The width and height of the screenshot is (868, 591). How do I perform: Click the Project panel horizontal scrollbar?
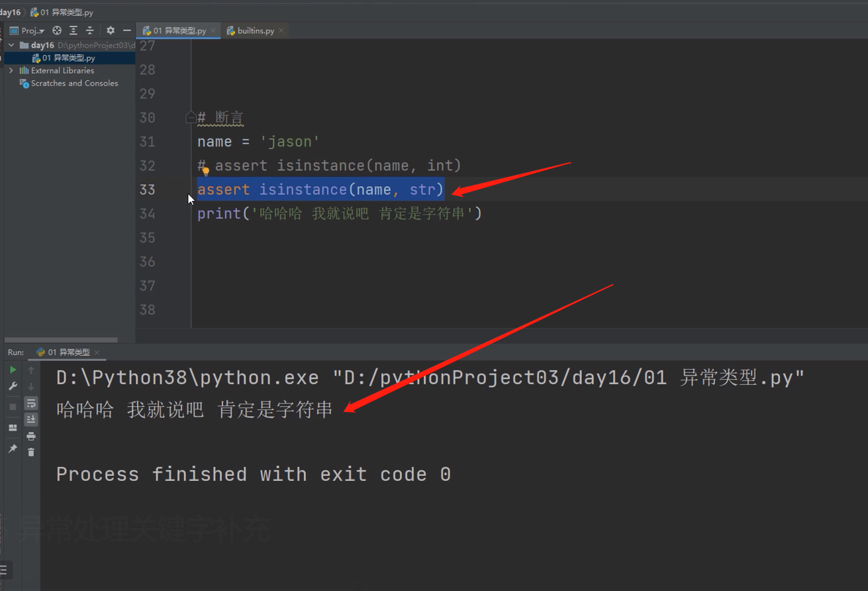tap(62, 340)
